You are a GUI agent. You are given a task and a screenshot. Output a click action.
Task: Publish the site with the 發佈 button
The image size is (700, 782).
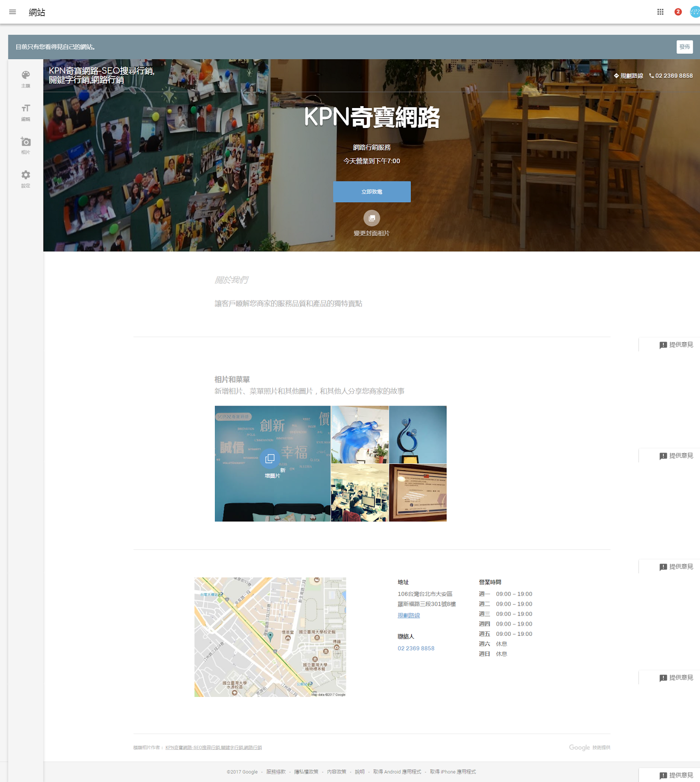pyautogui.click(x=685, y=47)
